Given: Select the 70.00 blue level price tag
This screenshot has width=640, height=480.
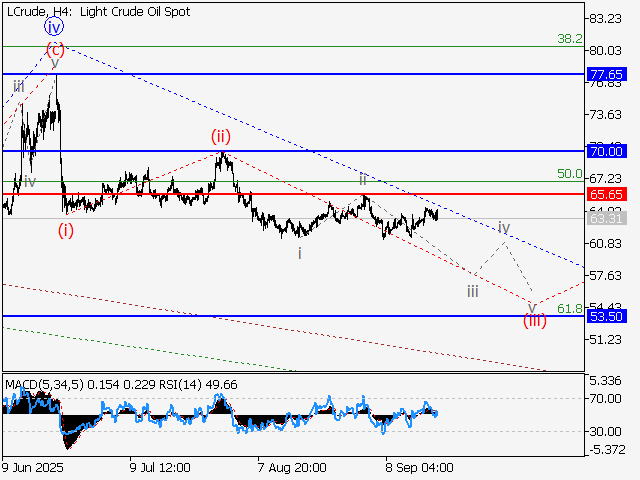Looking at the screenshot, I should [607, 151].
